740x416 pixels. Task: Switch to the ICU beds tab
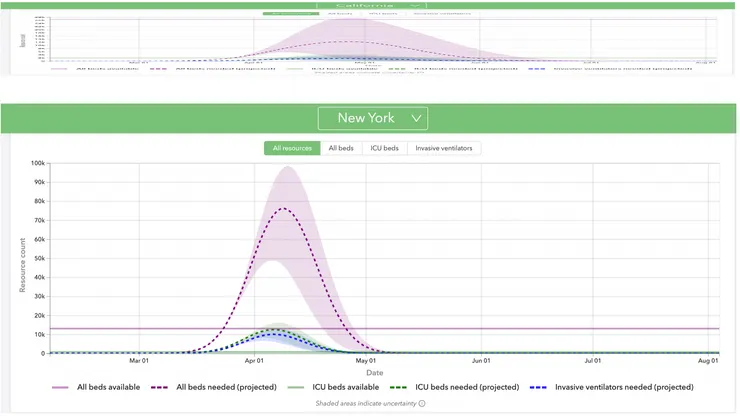[x=384, y=148]
